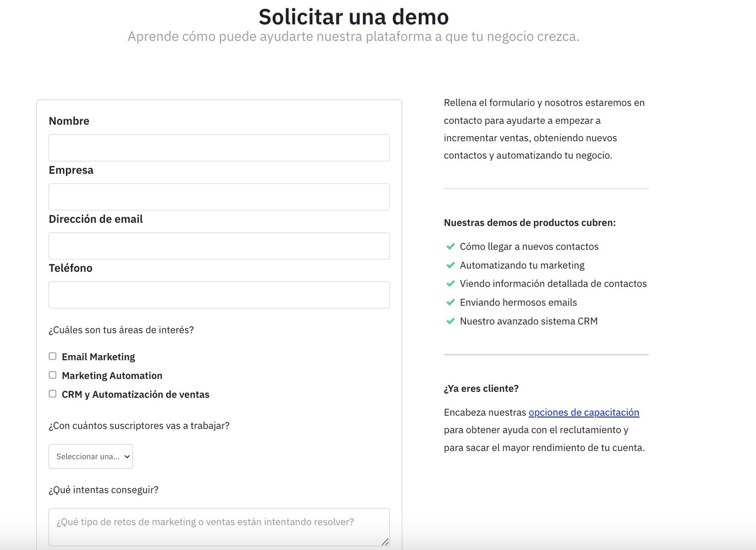This screenshot has width=756, height=550.
Task: Click the checkmark beside 'Viendo información detallada de contactos'
Action: click(x=450, y=284)
